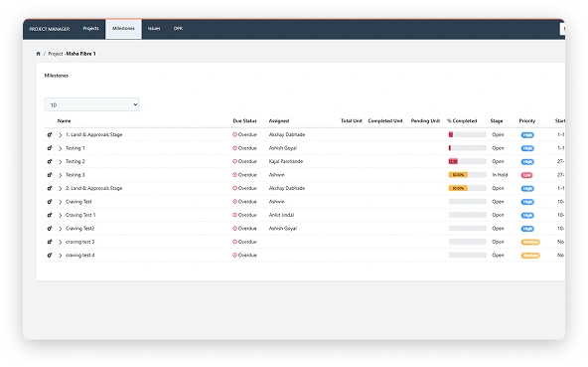Click the Maha Fibre 1 project breadcrumb
This screenshot has height=367, width=588.
coord(81,54)
